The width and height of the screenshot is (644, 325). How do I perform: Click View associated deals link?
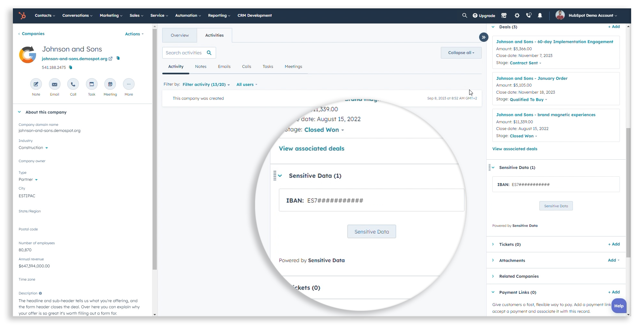(515, 149)
